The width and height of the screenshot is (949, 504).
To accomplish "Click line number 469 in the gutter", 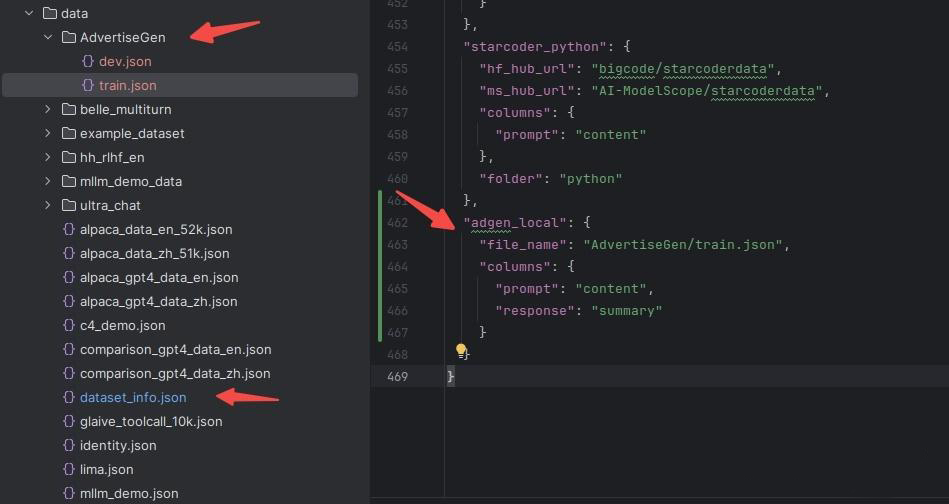I will [x=397, y=376].
